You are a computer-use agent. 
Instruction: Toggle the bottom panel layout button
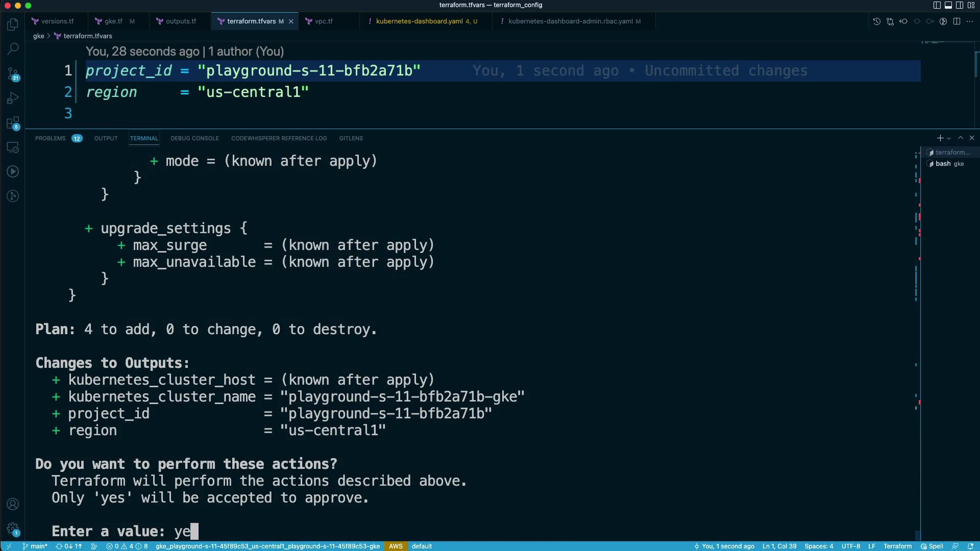pyautogui.click(x=948, y=5)
